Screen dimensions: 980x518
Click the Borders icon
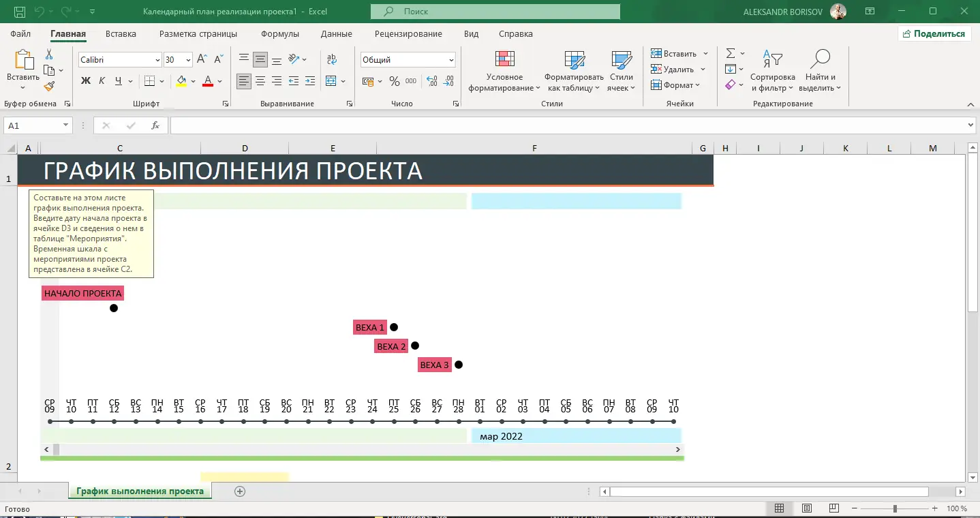point(150,81)
